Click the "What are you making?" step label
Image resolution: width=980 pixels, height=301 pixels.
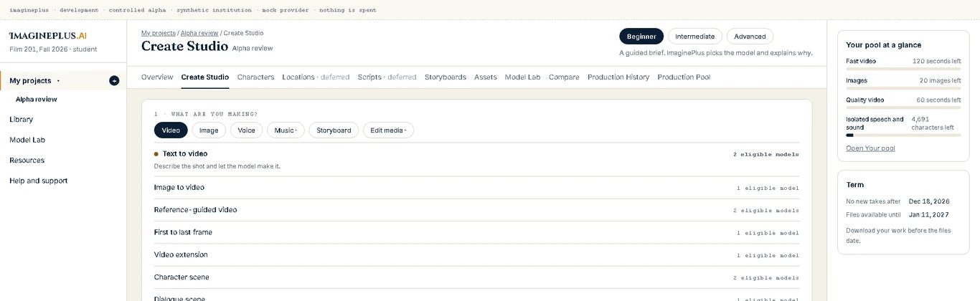(205, 114)
